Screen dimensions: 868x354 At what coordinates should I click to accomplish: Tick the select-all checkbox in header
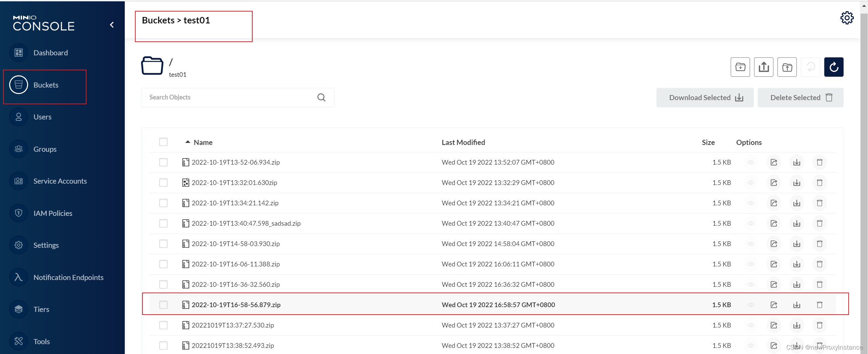point(163,142)
